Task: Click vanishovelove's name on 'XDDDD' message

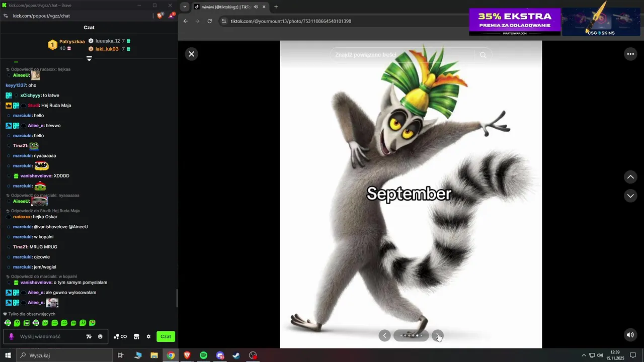Action: (x=36, y=176)
